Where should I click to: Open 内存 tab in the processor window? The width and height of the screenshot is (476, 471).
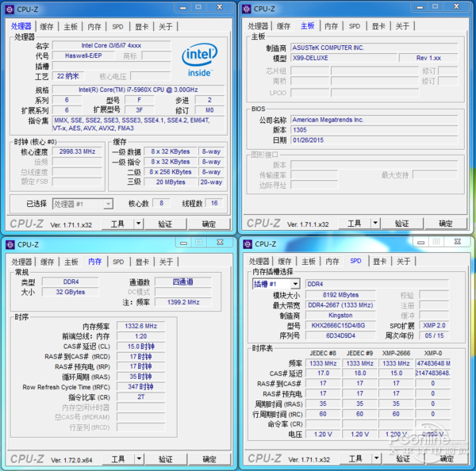(94, 27)
